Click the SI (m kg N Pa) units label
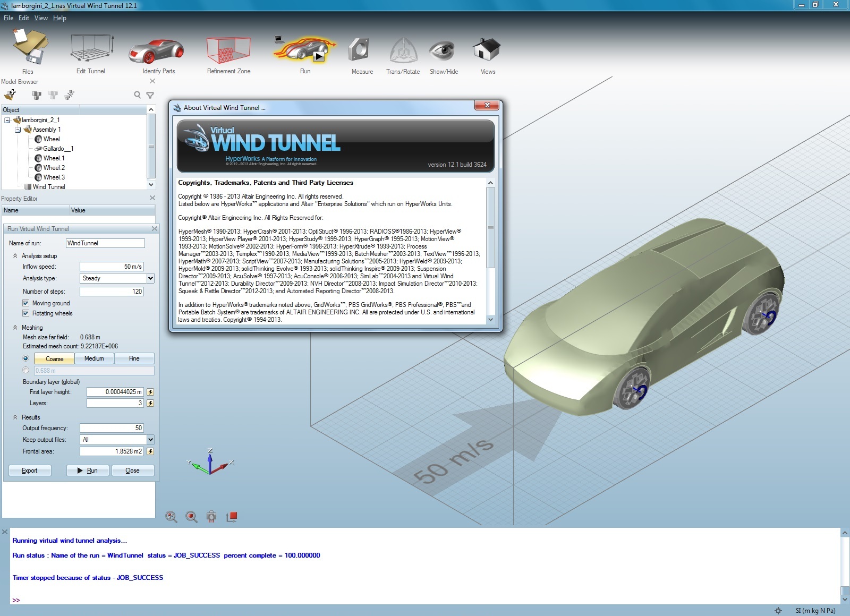This screenshot has height=616, width=850. click(815, 611)
